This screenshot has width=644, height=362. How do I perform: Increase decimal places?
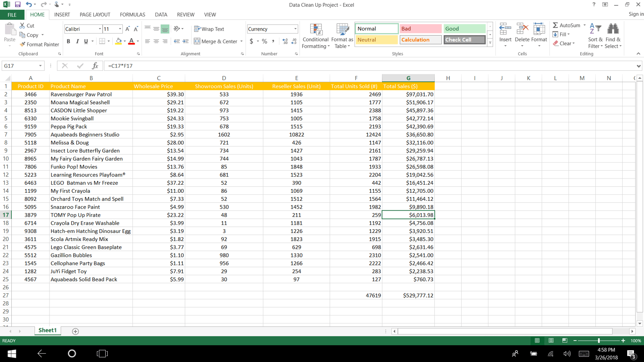(x=285, y=41)
